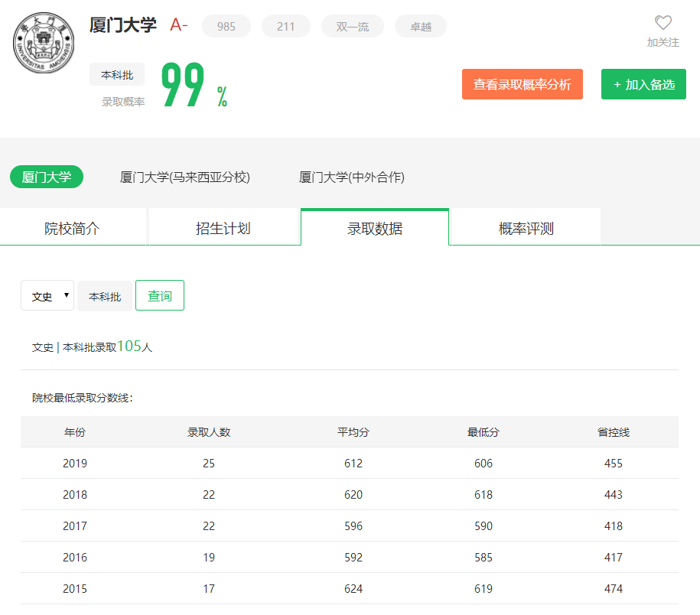This screenshot has width=700, height=615.
Task: Click the 年份 column header
Action: coord(74,432)
